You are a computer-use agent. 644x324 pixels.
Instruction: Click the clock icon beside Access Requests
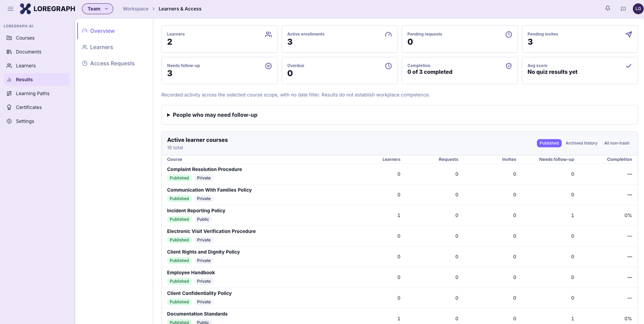click(85, 63)
